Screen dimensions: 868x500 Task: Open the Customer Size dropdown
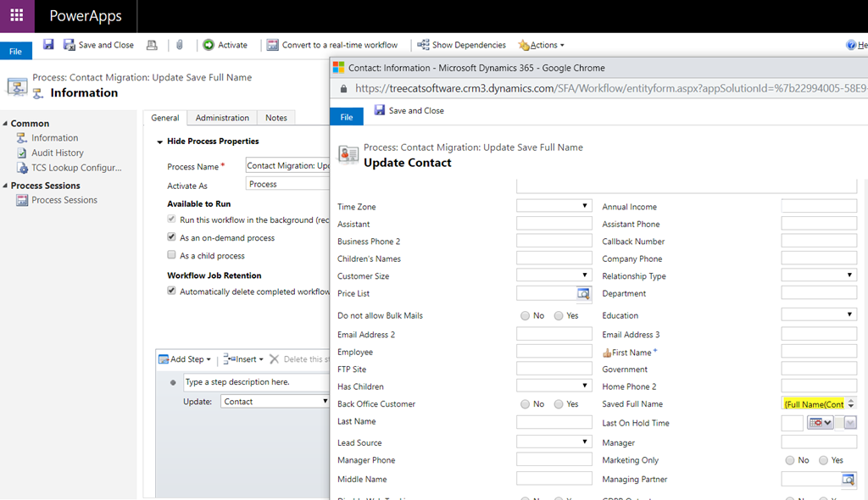[554, 275]
